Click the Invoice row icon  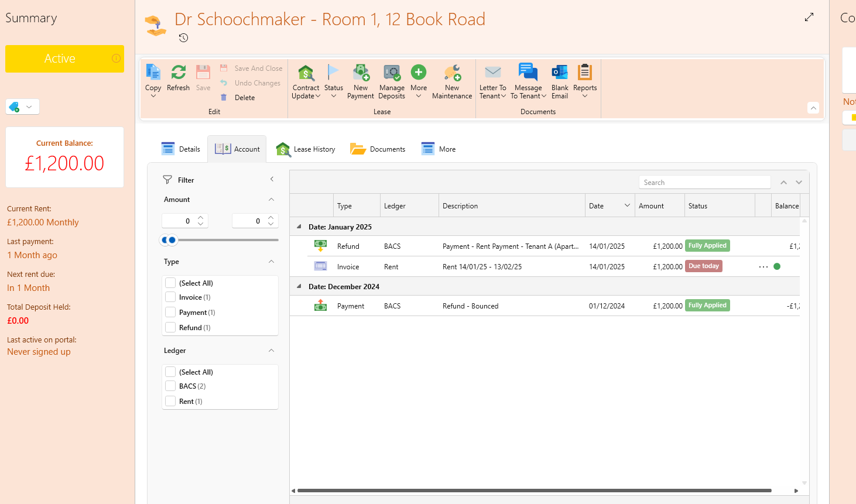click(x=320, y=266)
